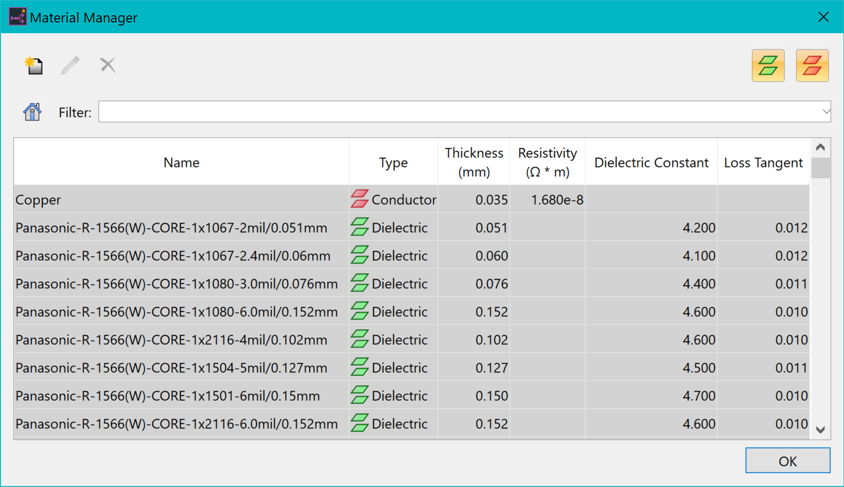Select thickness value 0.051
Viewport: 844px width, 487px height.
491,228
